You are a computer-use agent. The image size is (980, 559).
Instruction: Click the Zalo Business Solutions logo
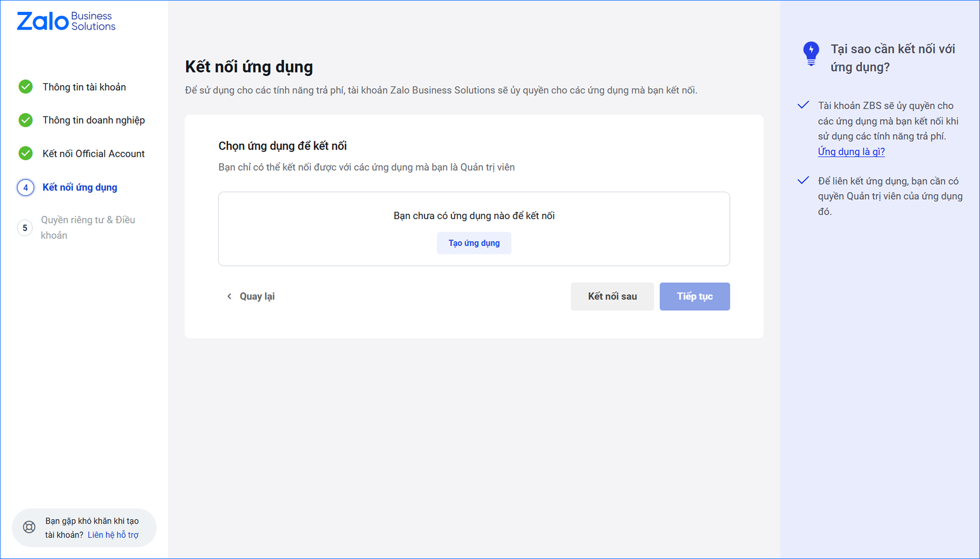click(x=66, y=21)
